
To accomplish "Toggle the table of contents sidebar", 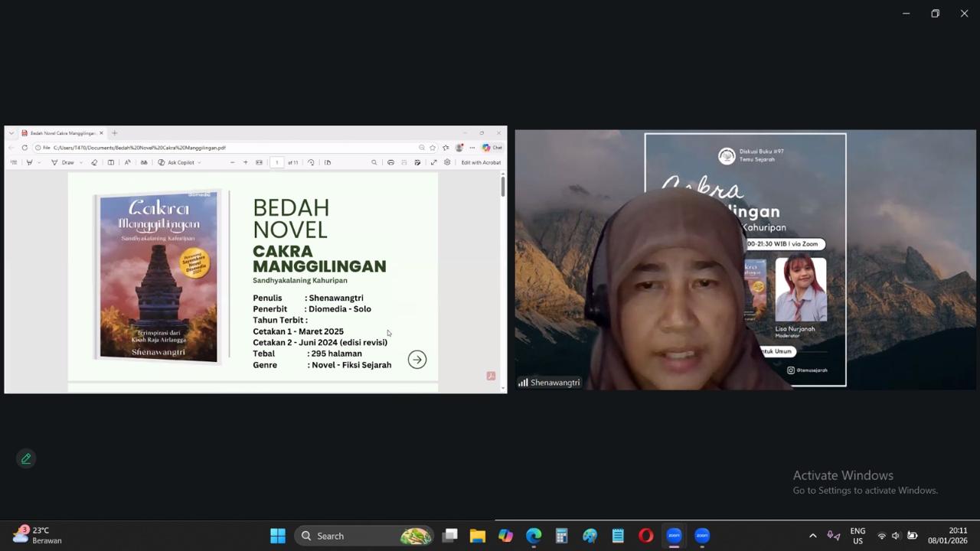I will pos(13,162).
